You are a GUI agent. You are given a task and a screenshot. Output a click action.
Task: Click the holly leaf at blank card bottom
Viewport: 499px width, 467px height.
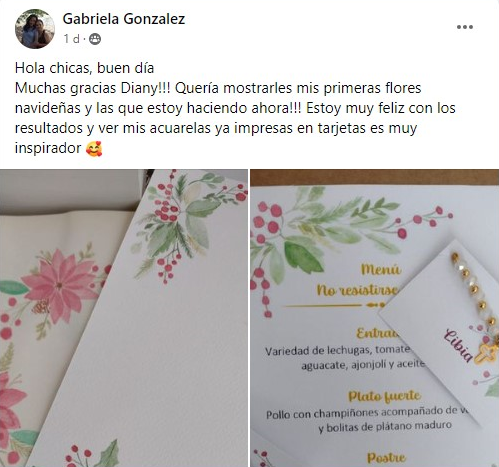pyautogui.click(x=108, y=454)
